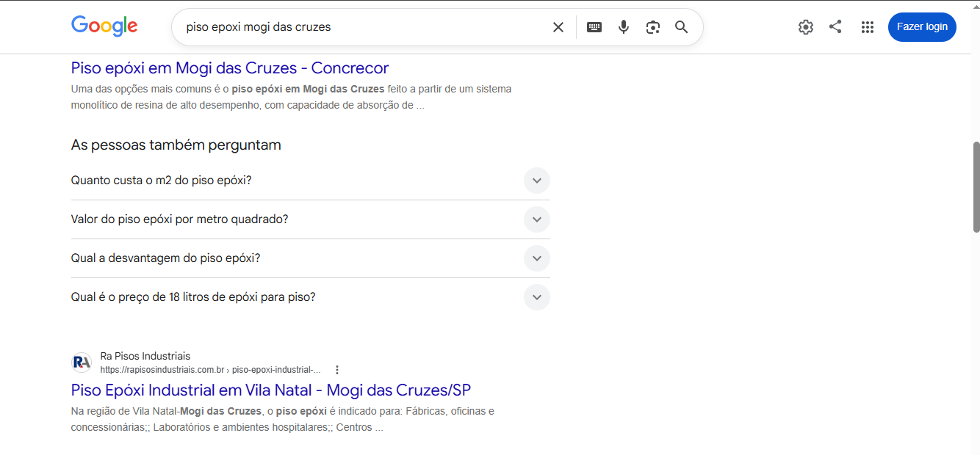Open the on-screen keyboard input tool
980x455 pixels.
[x=594, y=27]
